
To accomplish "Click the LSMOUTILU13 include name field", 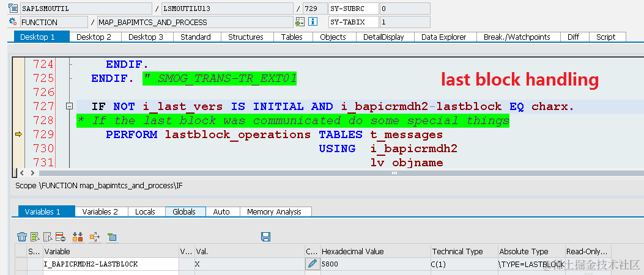I will pyautogui.click(x=228, y=8).
